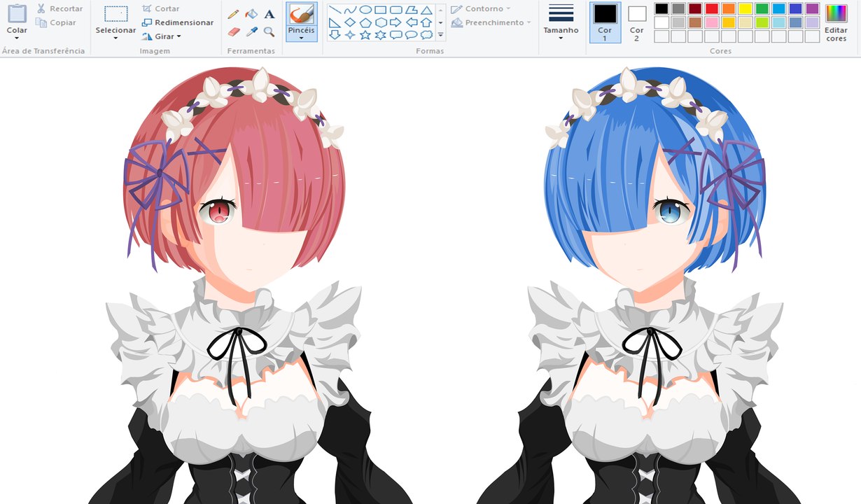Select the Magnifier tool
The image size is (861, 504).
[269, 31]
